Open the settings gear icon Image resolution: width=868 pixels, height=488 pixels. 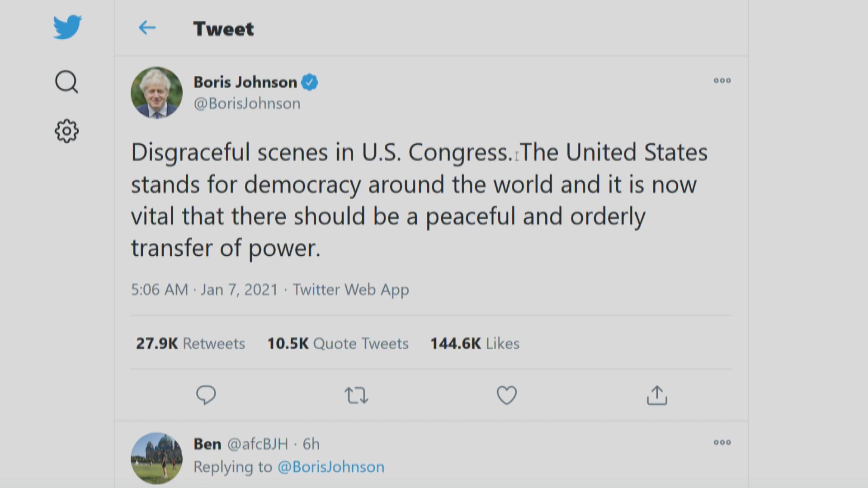tap(66, 131)
